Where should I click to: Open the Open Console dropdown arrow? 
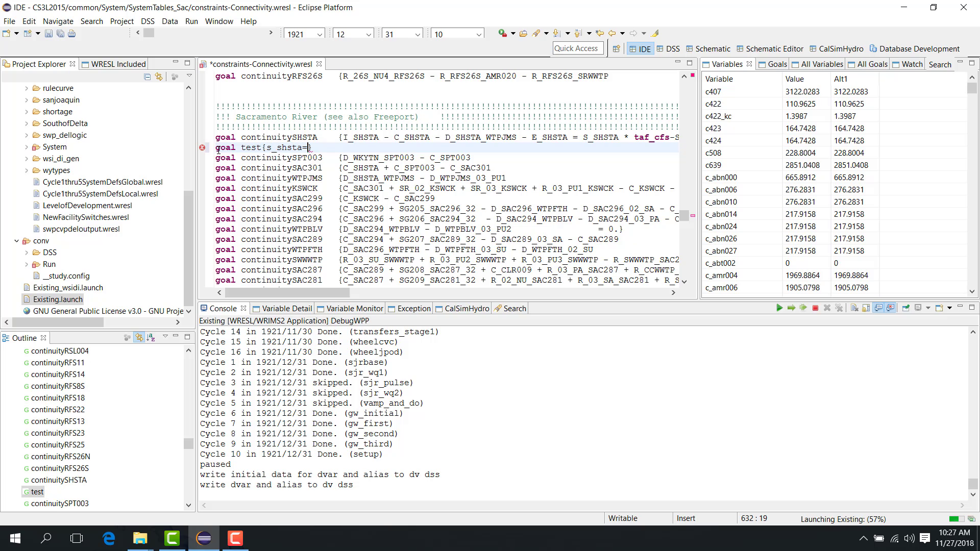[x=949, y=308]
